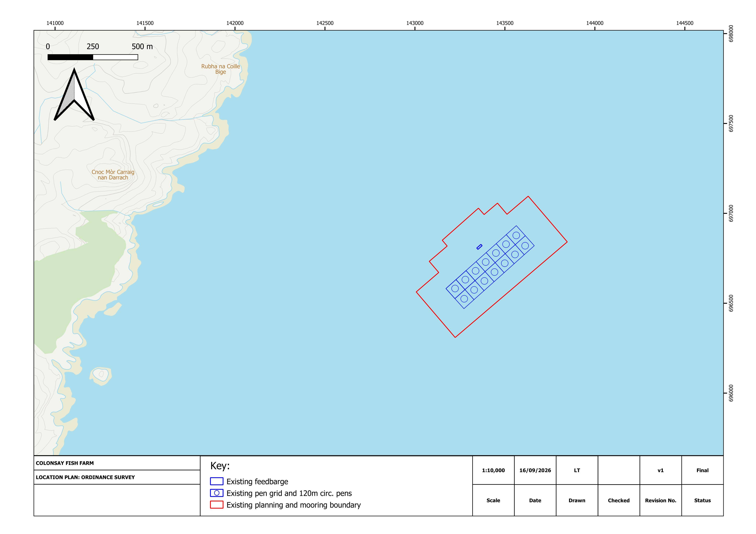Click the 16/09/2026 date cell

pos(535,470)
